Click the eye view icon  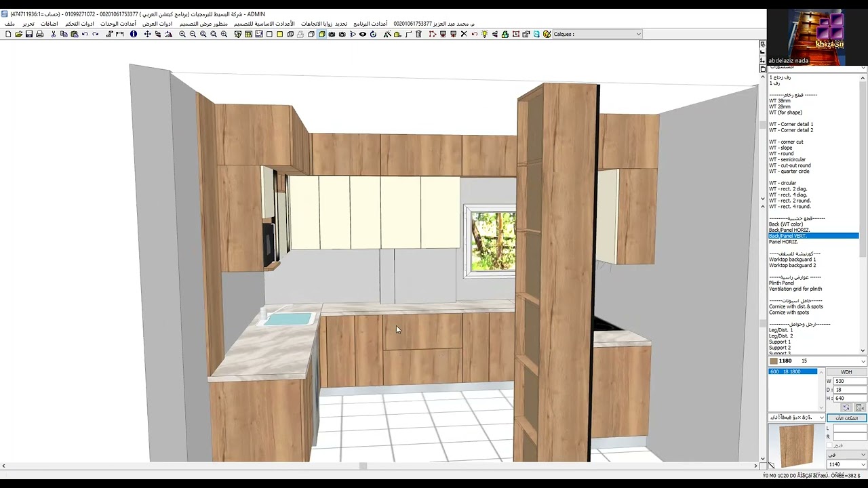pyautogui.click(x=363, y=34)
